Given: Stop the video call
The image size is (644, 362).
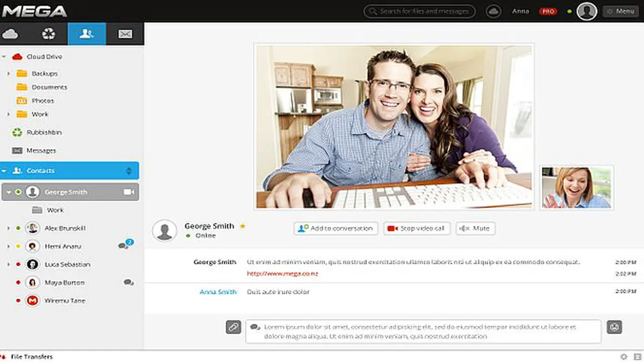Looking at the screenshot, I should [417, 228].
